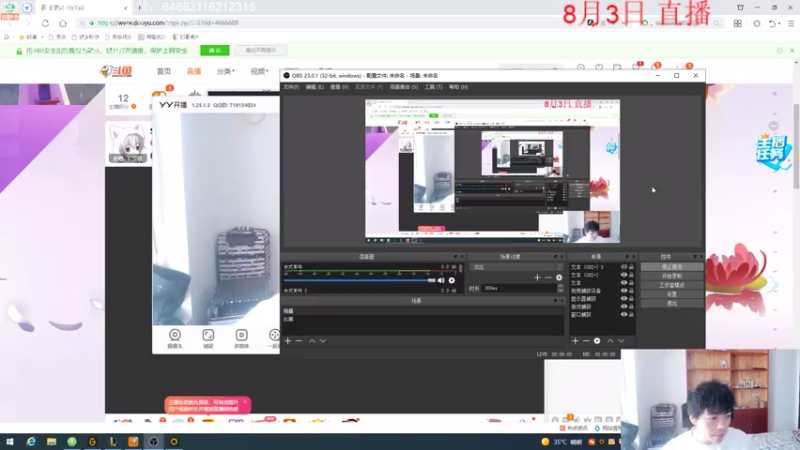This screenshot has height=450, width=800.
Task: Select the 比赛 scene in Scenes list
Action: click(422, 319)
